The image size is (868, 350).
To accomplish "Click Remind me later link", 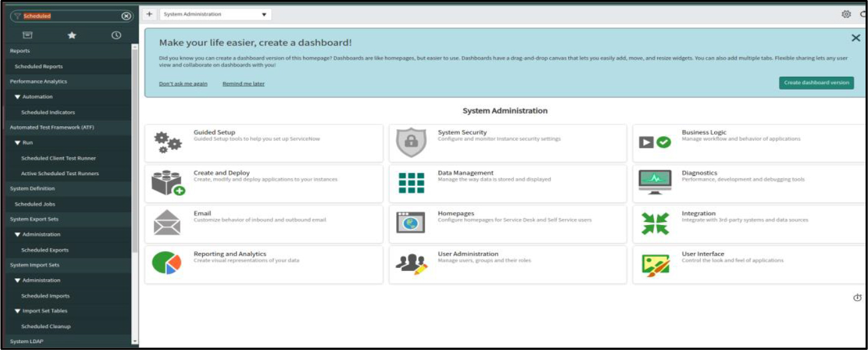I will coord(243,83).
